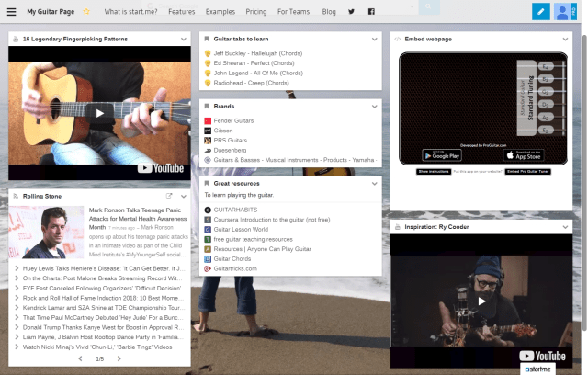Open Examples menu item
The height and width of the screenshot is (375, 588).
220,12
